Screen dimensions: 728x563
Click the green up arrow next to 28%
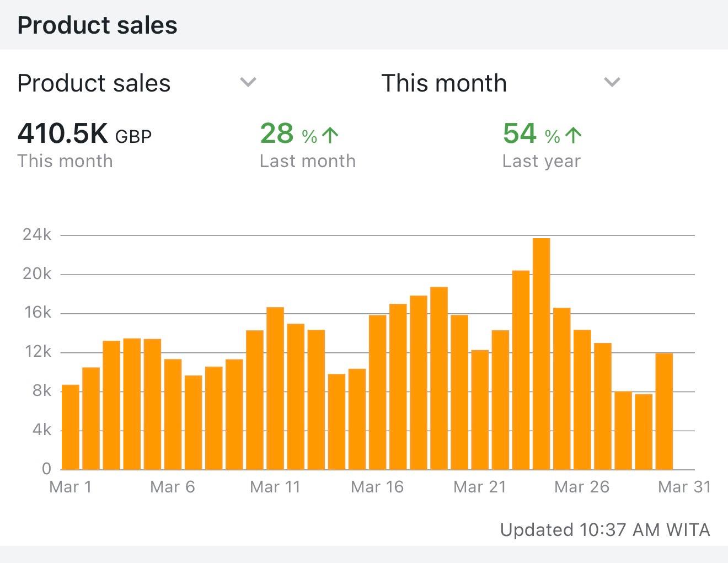click(330, 135)
